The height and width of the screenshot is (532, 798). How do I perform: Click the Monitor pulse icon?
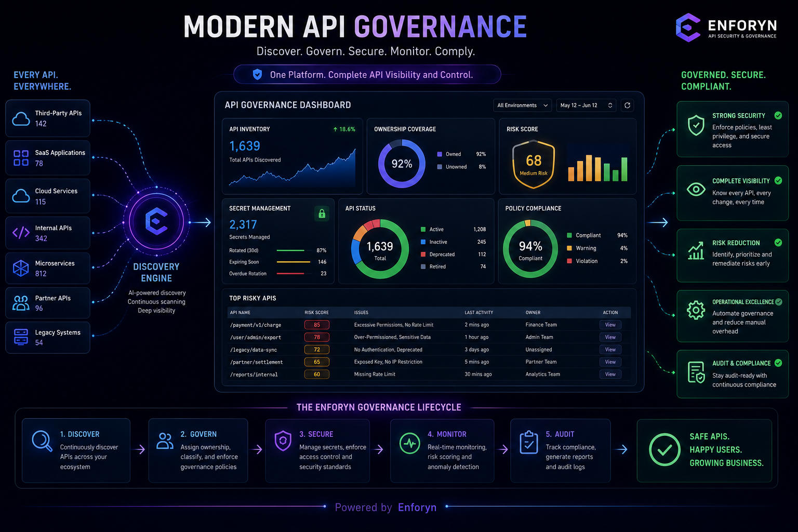pos(409,443)
